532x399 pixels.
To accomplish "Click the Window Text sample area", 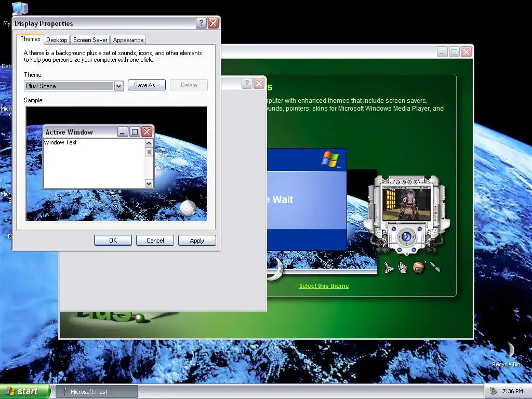I will [95, 163].
